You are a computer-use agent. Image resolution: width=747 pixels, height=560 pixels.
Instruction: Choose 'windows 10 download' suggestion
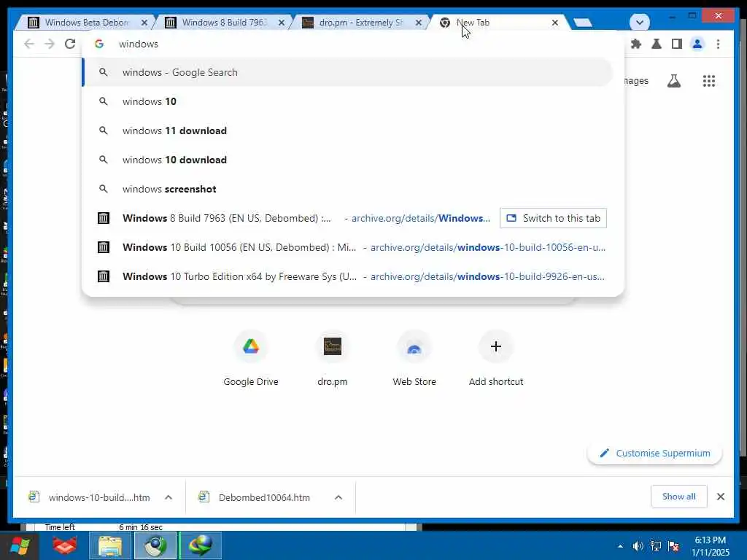pyautogui.click(x=348, y=160)
